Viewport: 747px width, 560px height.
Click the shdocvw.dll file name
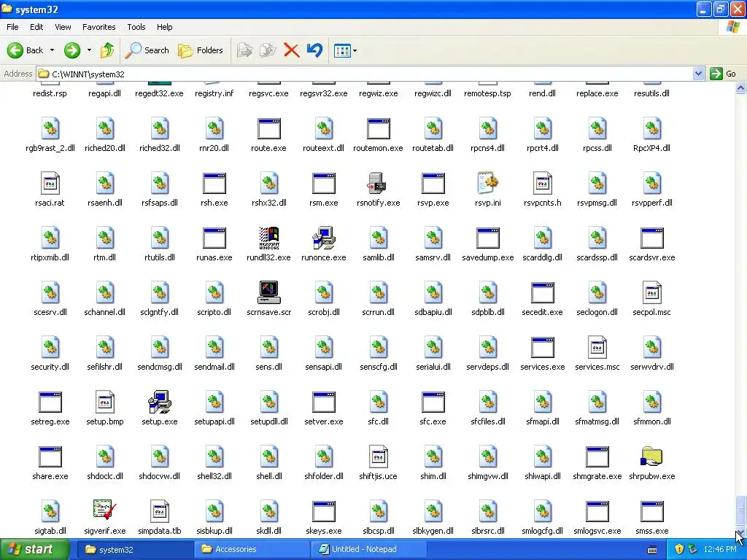tap(160, 476)
